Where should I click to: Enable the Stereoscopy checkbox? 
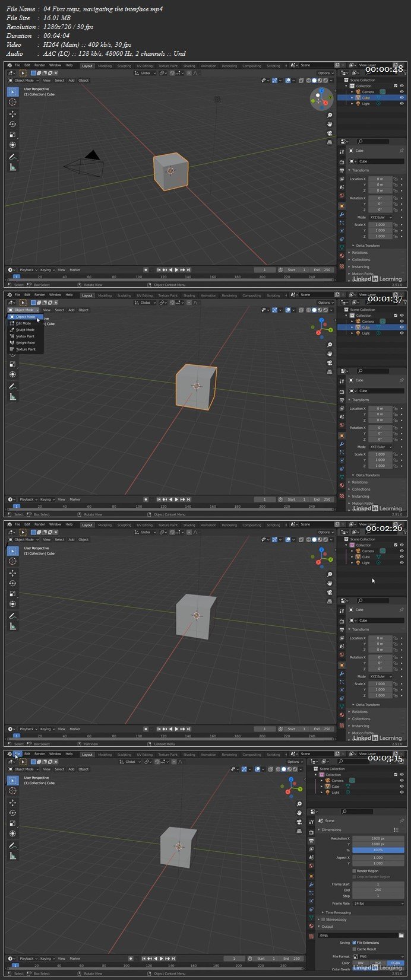tap(323, 919)
